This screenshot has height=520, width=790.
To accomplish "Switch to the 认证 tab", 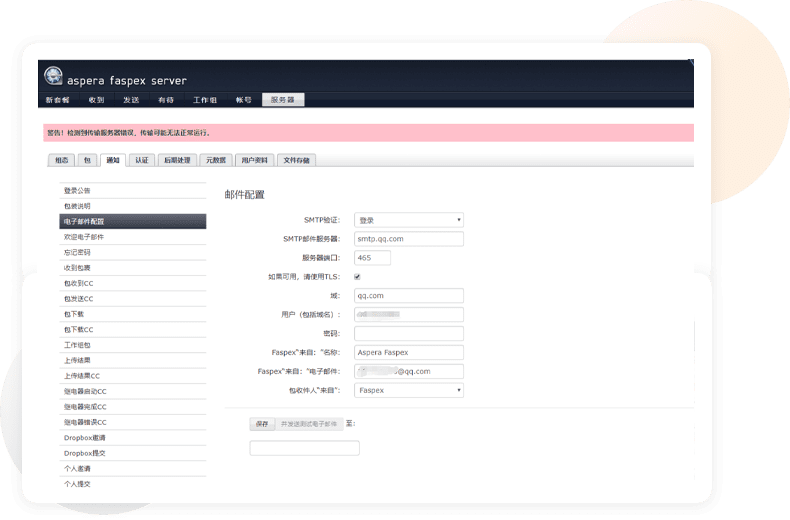I will point(141,160).
